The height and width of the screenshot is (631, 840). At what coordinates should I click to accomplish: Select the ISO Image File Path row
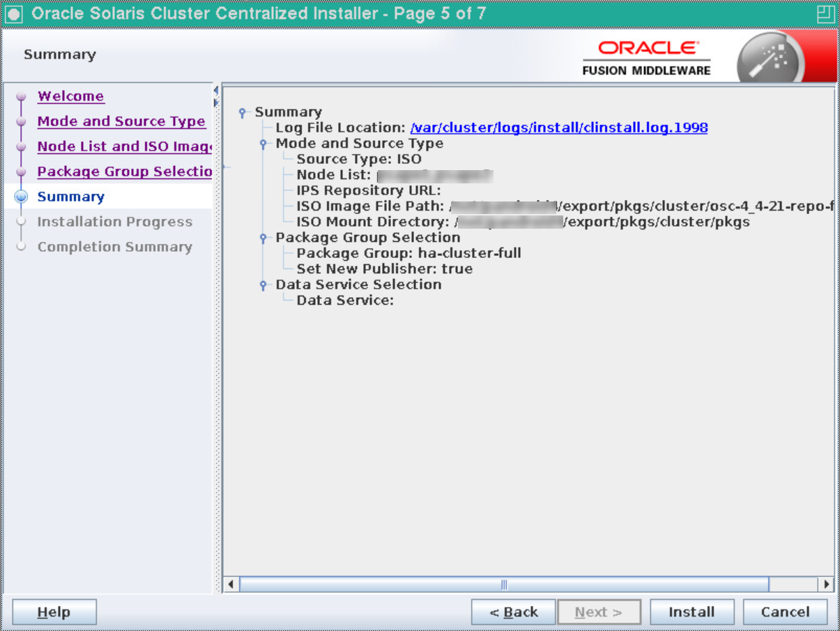point(565,206)
